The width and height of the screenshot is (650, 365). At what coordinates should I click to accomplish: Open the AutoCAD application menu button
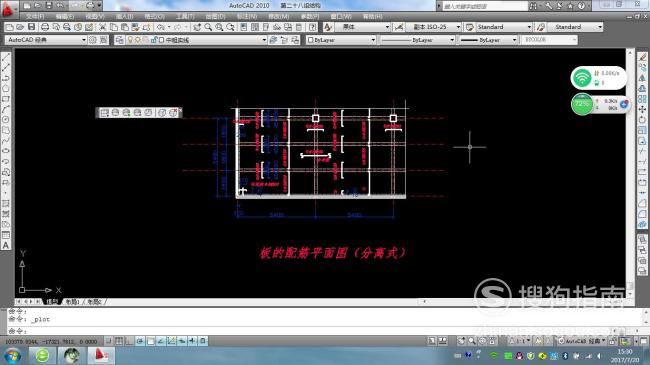(x=7, y=9)
